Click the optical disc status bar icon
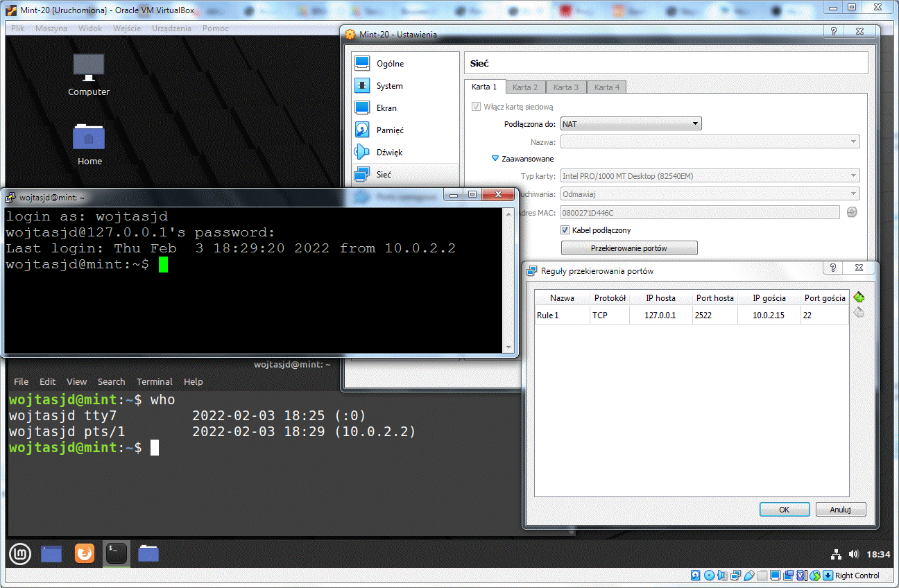 click(x=709, y=576)
